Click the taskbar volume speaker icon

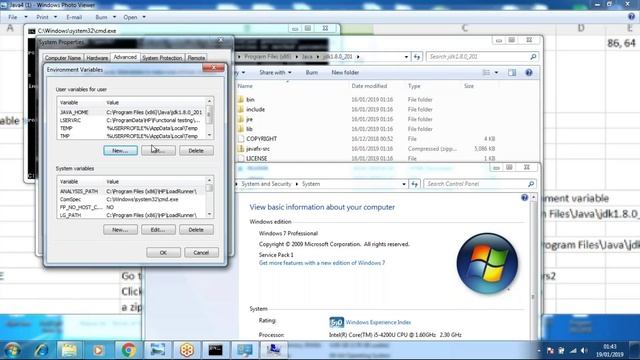tap(584, 351)
